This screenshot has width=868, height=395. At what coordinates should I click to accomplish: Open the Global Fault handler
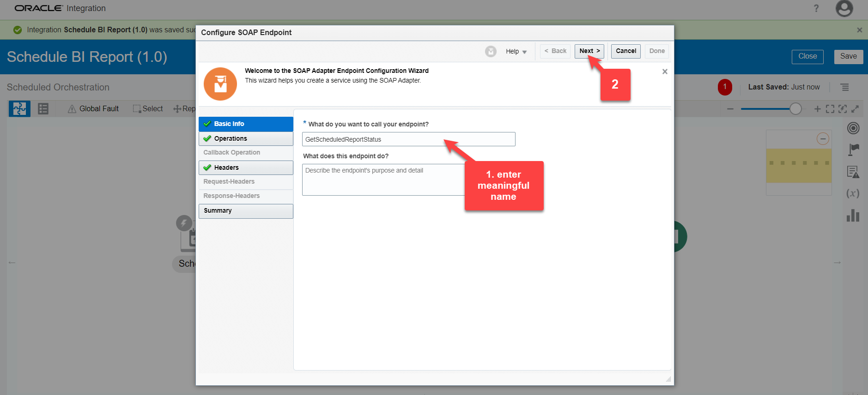[93, 109]
